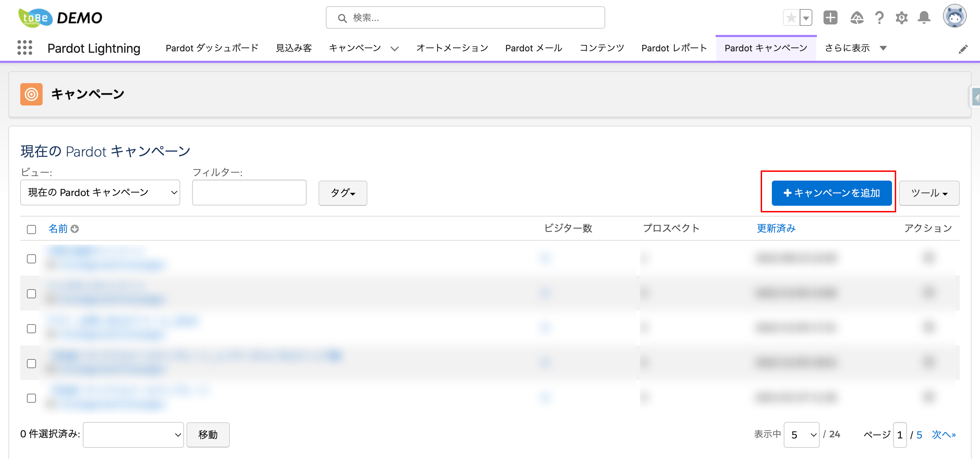This screenshot has height=459, width=980.
Task: Expand the collapsed side panel handle
Action: (975, 97)
